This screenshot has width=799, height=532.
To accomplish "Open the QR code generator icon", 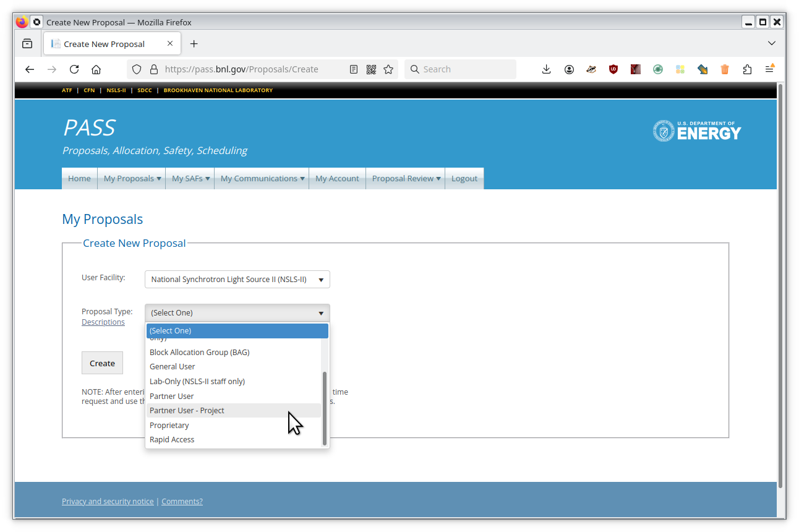I will (x=371, y=69).
